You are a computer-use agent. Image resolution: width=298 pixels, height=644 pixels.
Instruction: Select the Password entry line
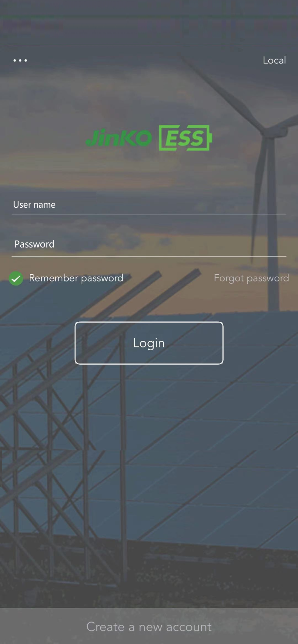tap(149, 244)
